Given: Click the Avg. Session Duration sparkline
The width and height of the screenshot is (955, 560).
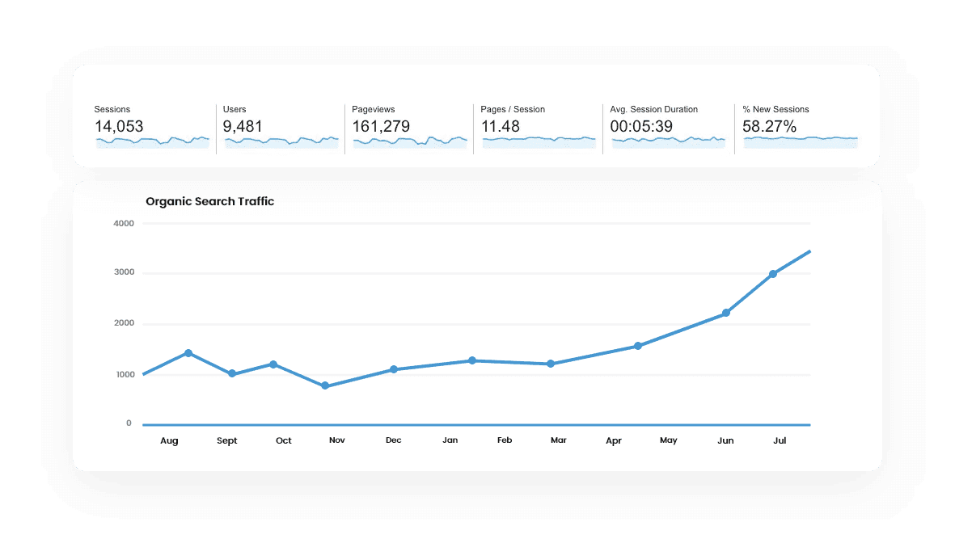Looking at the screenshot, I should 668,142.
